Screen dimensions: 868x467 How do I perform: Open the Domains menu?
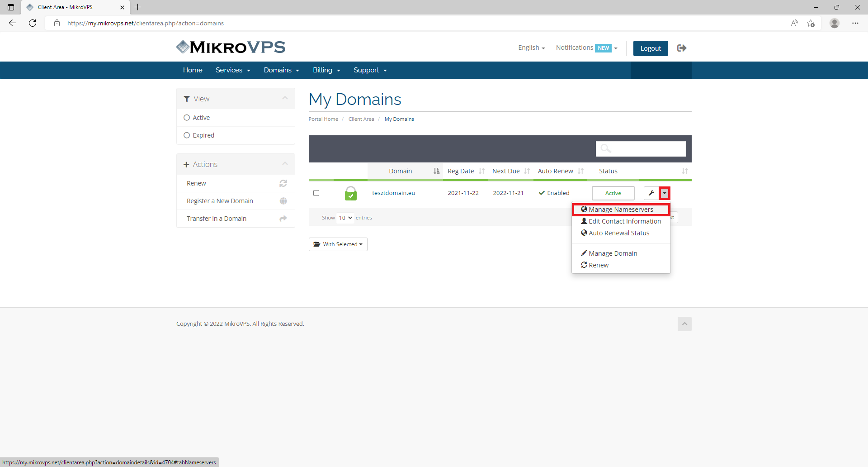(281, 70)
